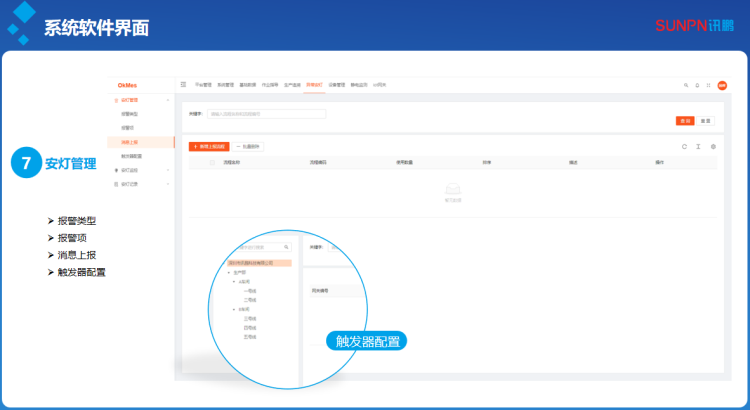Click the orange 查询 search button
This screenshot has width=750, height=410.
pyautogui.click(x=685, y=120)
